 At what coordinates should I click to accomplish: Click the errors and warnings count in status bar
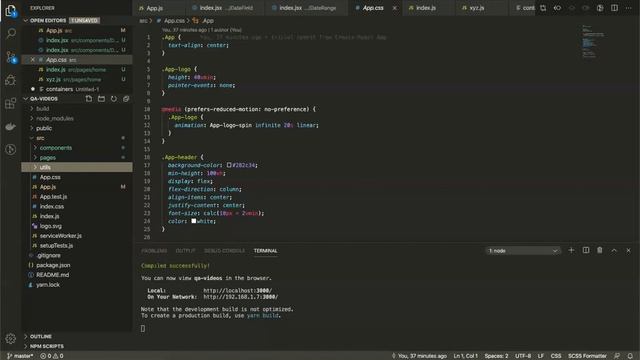(52, 356)
